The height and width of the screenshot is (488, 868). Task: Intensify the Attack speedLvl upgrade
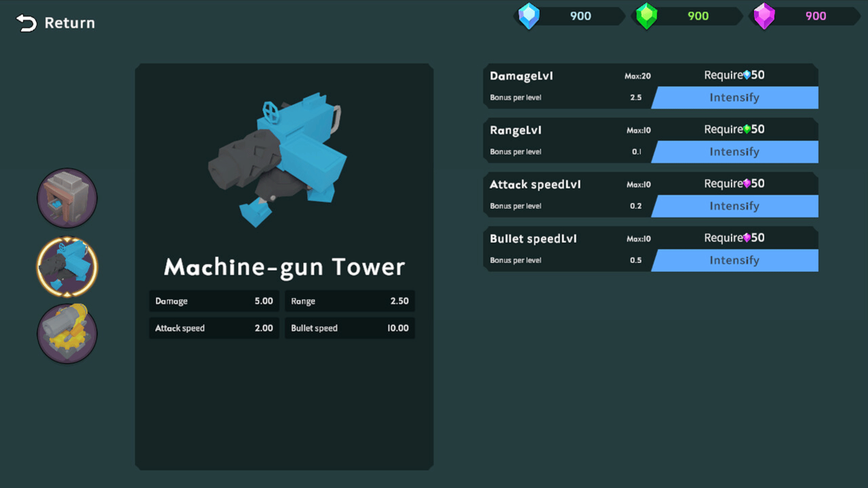click(734, 206)
